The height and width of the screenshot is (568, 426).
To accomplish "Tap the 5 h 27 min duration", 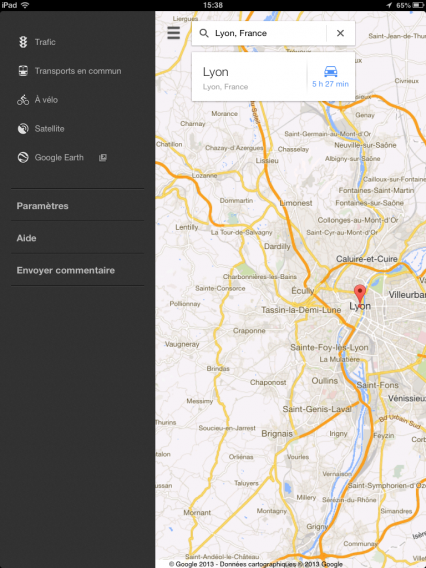I will click(330, 84).
